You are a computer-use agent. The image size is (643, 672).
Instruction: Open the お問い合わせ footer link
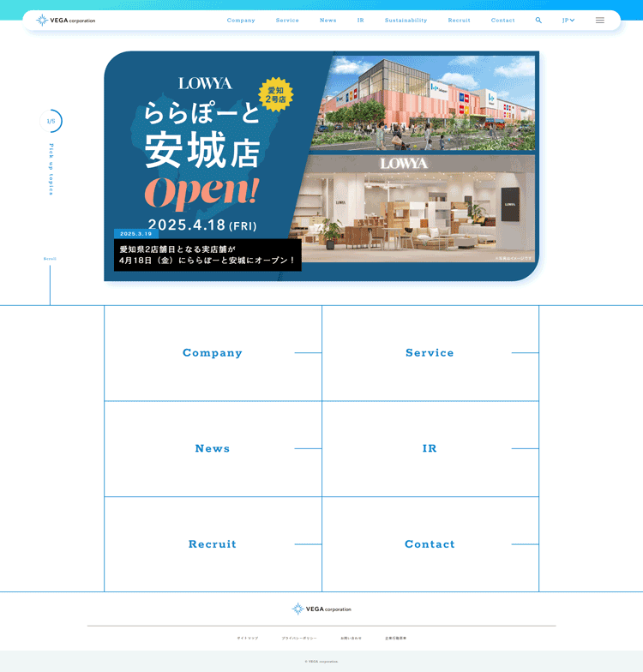click(352, 638)
